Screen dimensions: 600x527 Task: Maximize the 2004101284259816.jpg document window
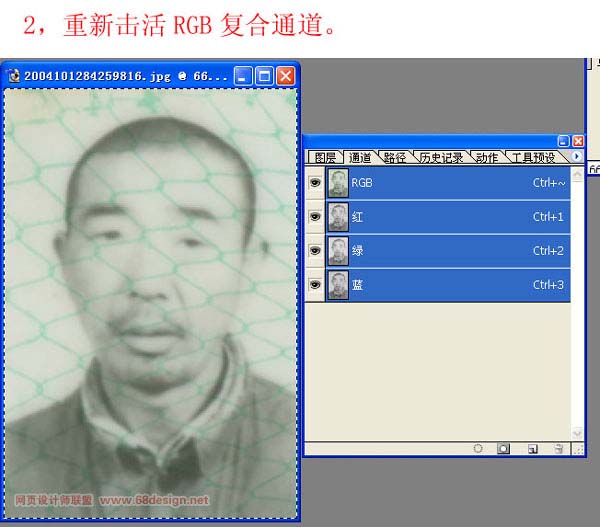[x=264, y=76]
